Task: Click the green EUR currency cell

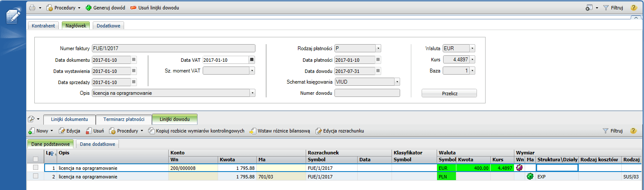Action: coord(446,168)
